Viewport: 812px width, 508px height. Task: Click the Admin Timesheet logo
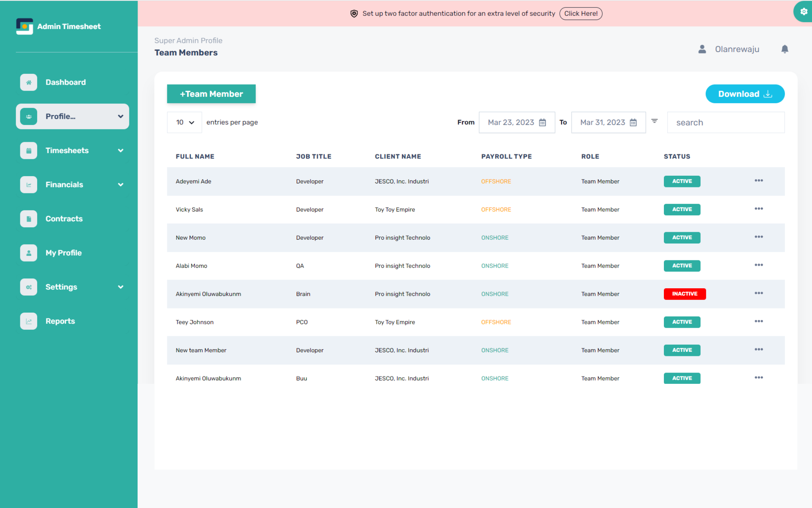(x=25, y=26)
